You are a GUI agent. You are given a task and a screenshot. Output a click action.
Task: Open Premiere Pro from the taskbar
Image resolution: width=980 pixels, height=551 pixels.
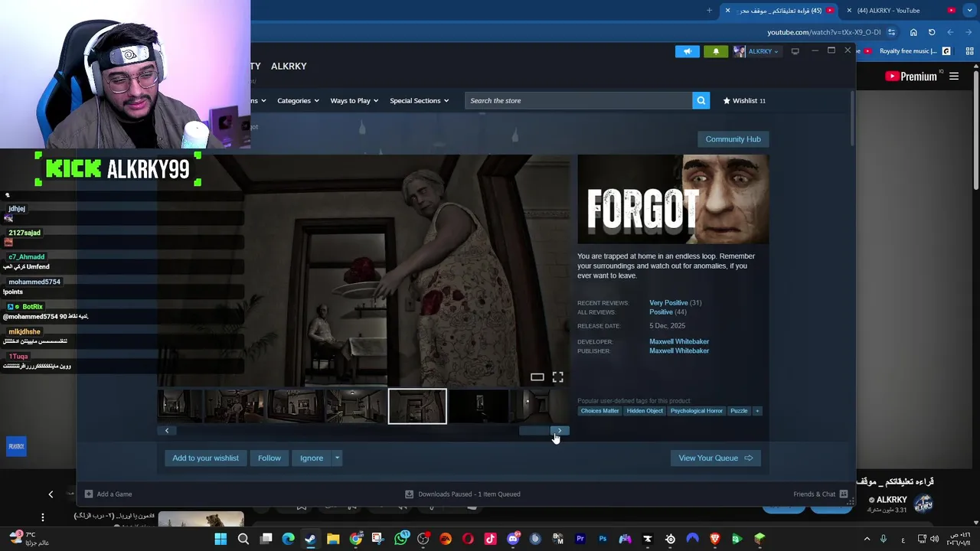coord(580,539)
